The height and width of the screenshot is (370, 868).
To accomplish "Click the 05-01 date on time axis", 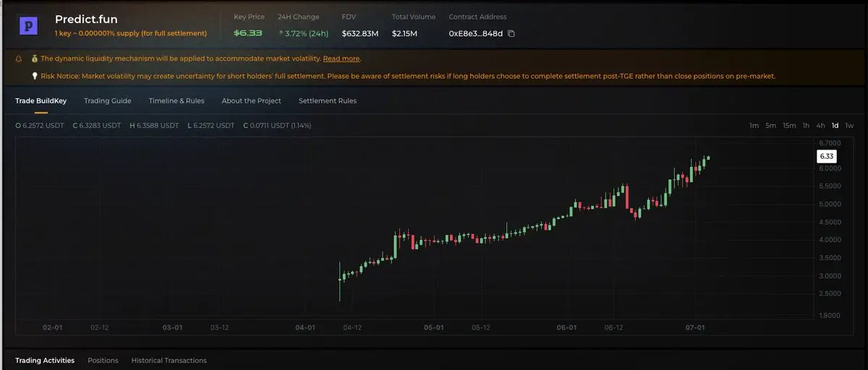I will tap(433, 327).
